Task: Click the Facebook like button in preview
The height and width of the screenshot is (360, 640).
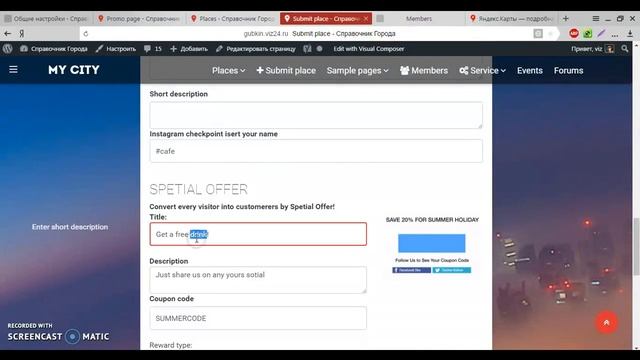Action: pos(411,270)
